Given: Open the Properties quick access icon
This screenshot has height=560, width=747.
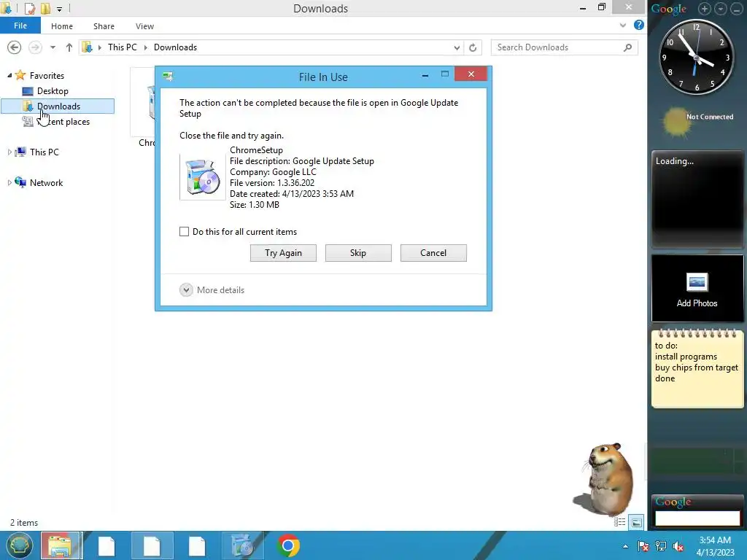Looking at the screenshot, I should 30,8.
